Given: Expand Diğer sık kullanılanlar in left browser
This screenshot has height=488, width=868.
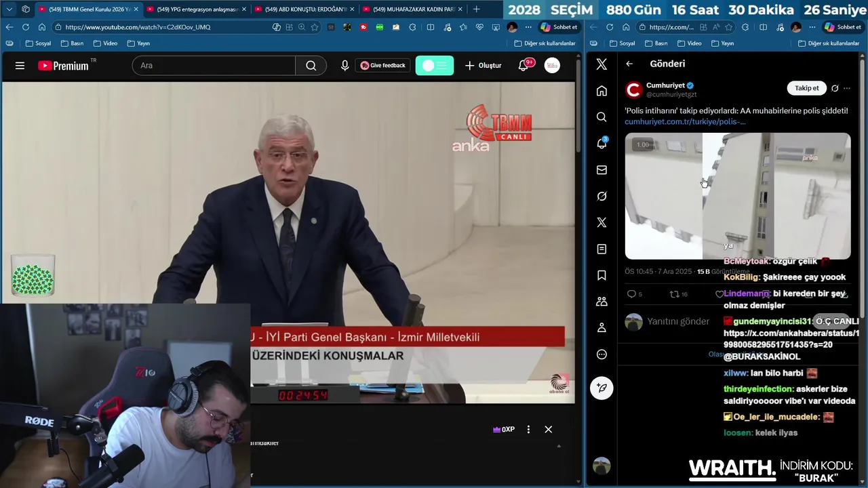Looking at the screenshot, I should click(x=545, y=43).
